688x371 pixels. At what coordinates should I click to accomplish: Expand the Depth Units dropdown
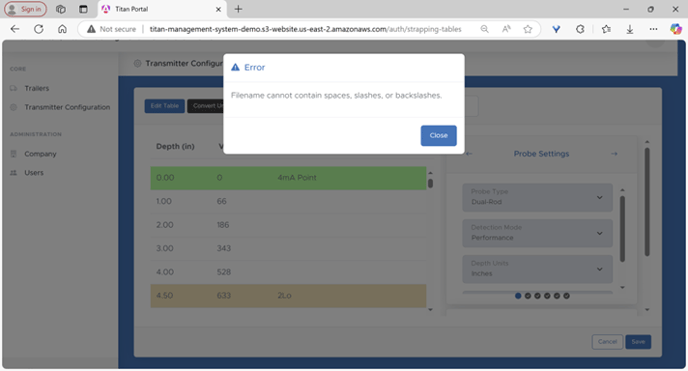537,269
